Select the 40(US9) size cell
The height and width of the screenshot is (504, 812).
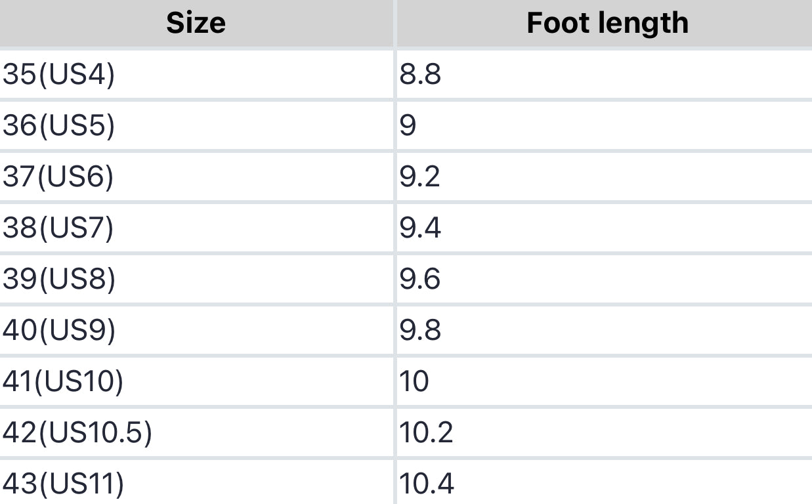[59, 331]
